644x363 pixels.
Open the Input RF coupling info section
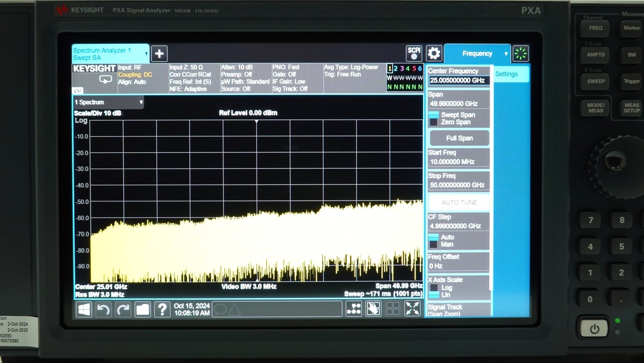coord(143,78)
